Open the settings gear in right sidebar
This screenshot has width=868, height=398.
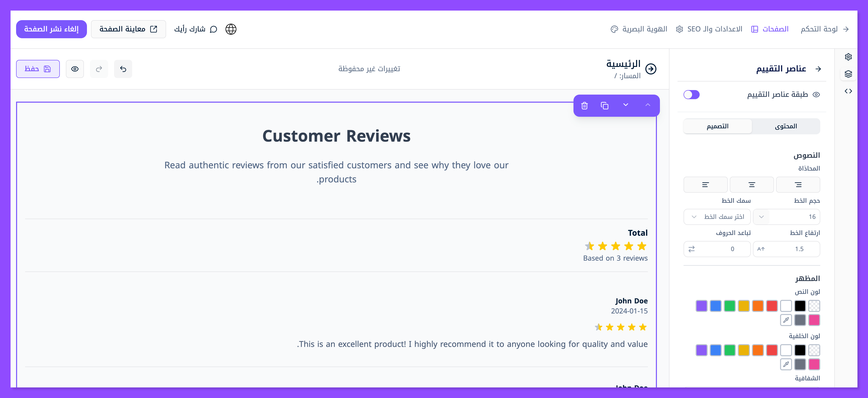tap(848, 57)
